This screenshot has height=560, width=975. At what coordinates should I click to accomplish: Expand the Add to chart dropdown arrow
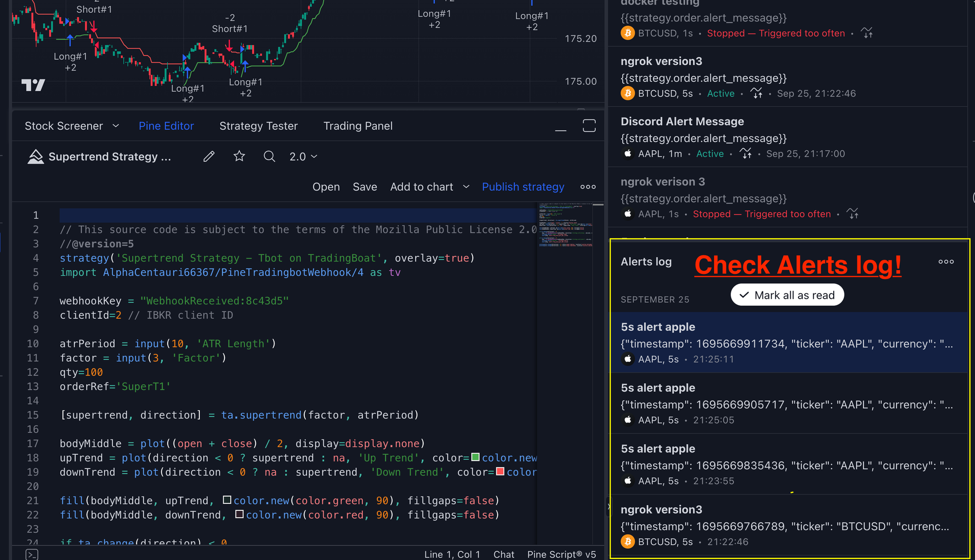(466, 187)
